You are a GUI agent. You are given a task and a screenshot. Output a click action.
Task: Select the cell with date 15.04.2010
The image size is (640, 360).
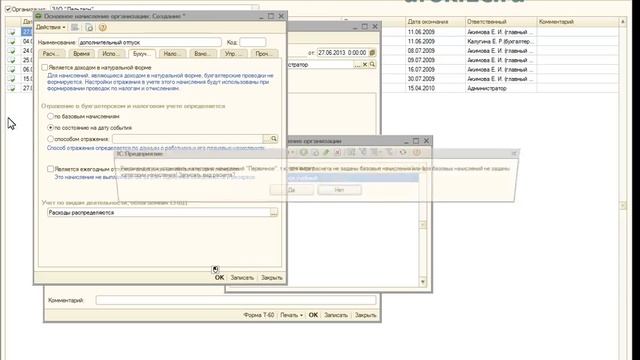pyautogui.click(x=436, y=88)
